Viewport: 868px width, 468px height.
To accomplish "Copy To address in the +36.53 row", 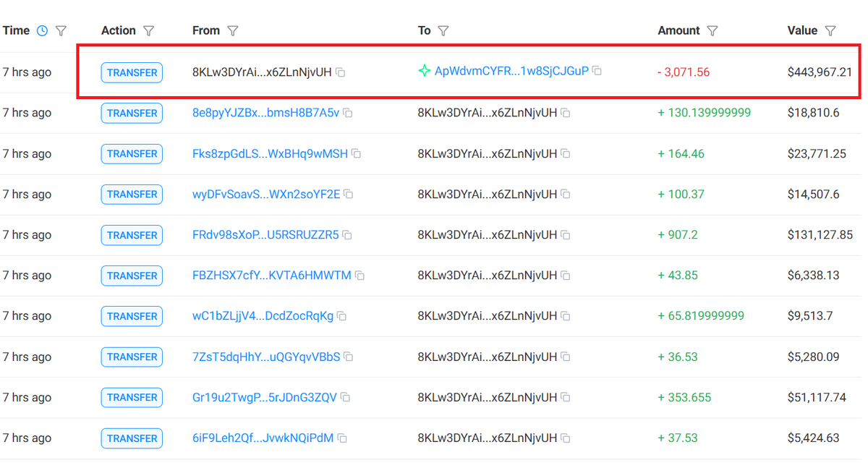I will [566, 357].
